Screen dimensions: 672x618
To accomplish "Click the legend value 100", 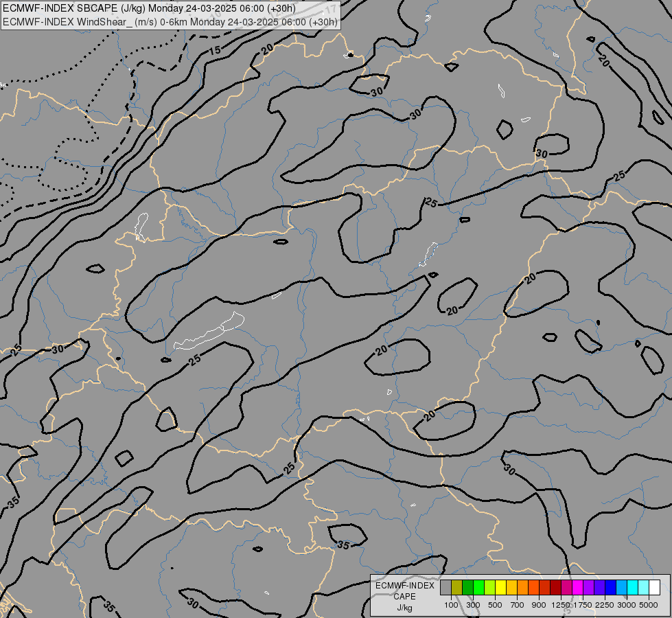I will [451, 605].
